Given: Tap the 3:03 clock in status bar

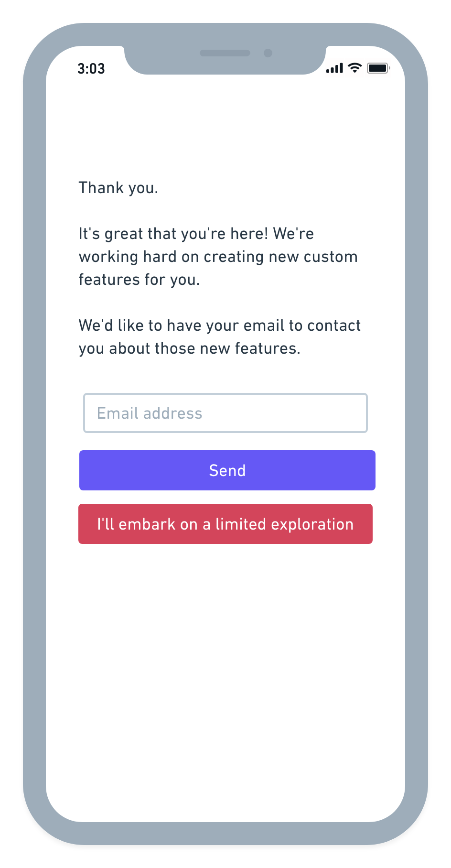Looking at the screenshot, I should pos(91,69).
